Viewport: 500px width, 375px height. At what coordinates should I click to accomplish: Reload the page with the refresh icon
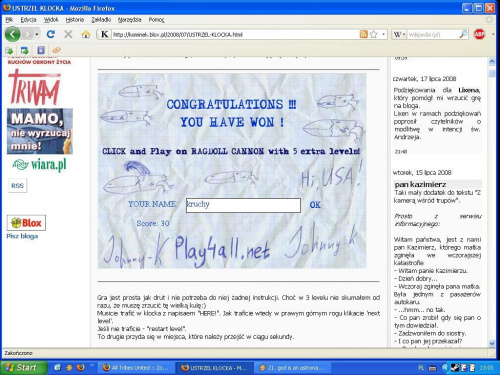[51, 34]
